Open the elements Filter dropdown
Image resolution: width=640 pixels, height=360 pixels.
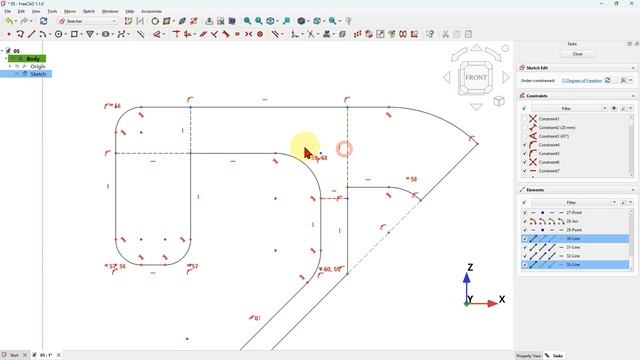pos(574,202)
